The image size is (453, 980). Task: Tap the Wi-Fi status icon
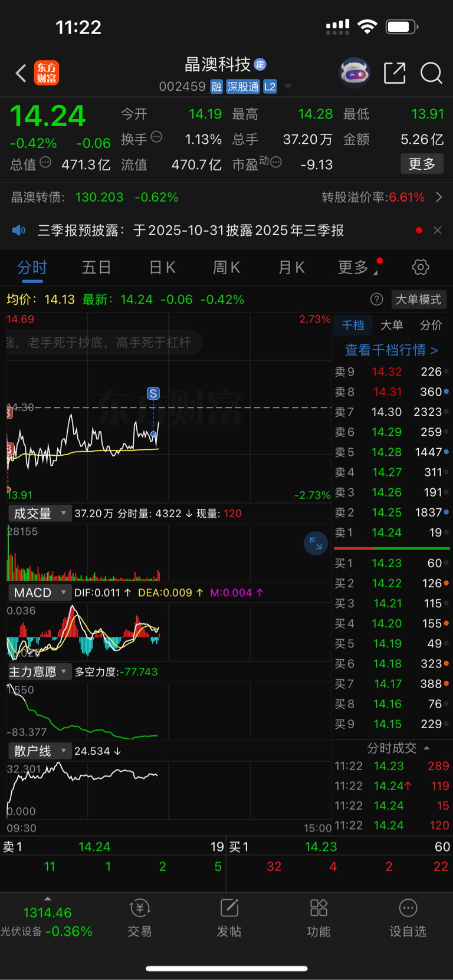pyautogui.click(x=367, y=27)
